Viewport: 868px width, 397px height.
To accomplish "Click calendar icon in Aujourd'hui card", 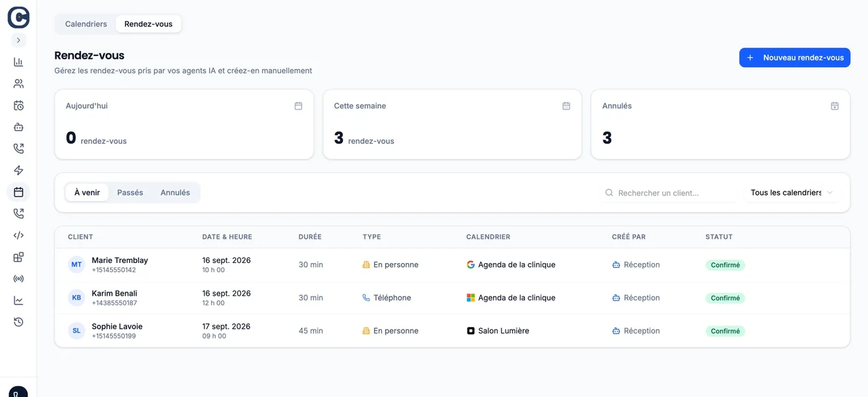I will (x=298, y=106).
